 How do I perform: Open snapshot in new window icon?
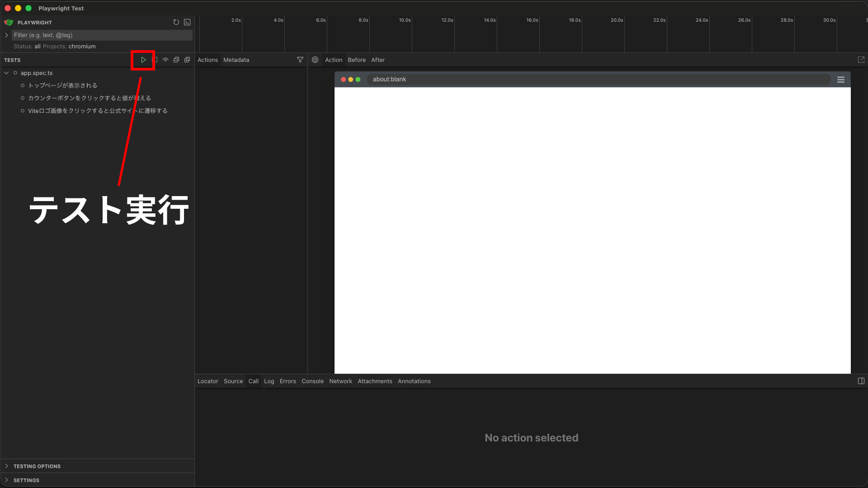pyautogui.click(x=861, y=60)
